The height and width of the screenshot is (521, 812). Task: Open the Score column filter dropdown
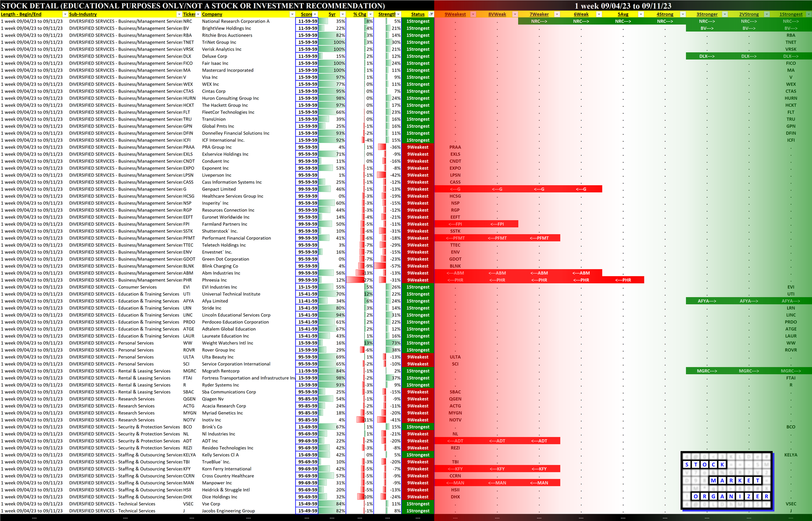click(315, 14)
